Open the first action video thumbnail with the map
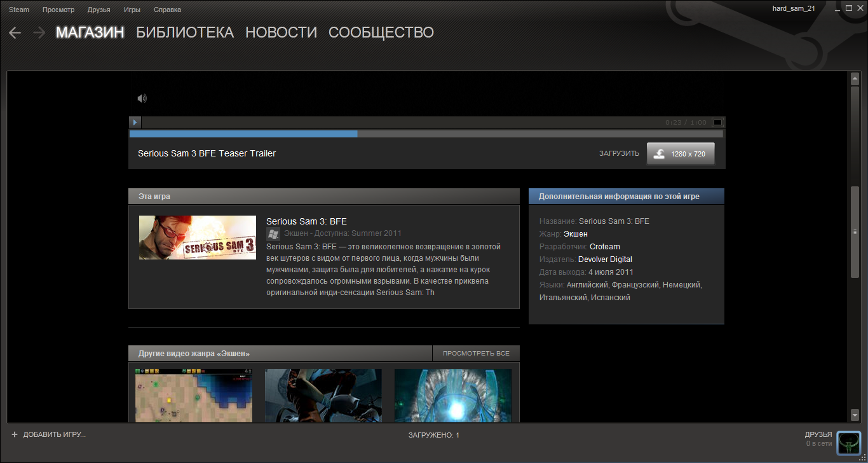 pos(194,395)
